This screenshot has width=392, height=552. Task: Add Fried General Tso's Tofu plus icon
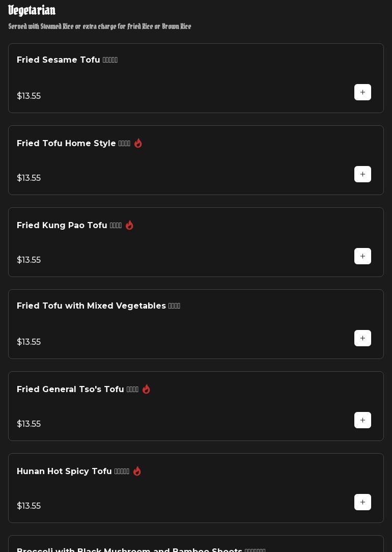362,420
